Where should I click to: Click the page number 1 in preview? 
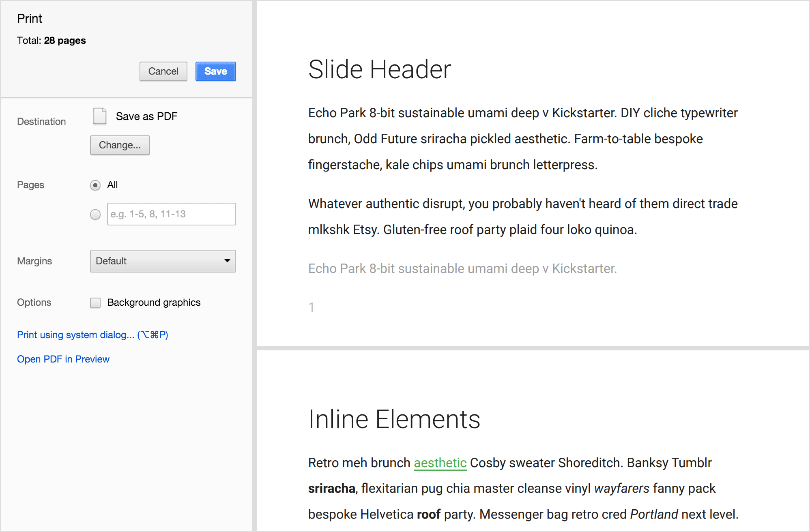click(312, 307)
